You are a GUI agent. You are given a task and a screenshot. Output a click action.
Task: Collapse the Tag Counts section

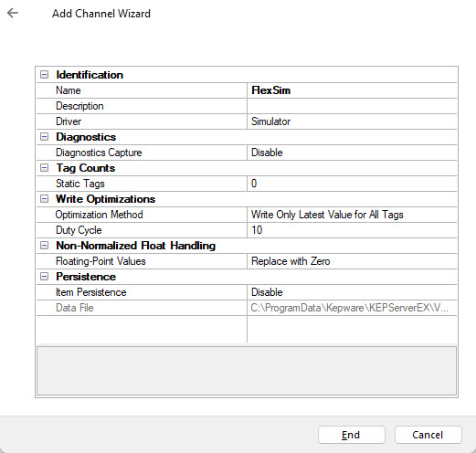[44, 168]
